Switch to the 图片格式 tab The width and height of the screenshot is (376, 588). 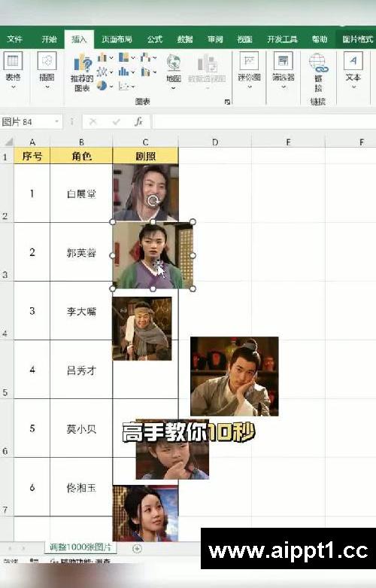358,39
